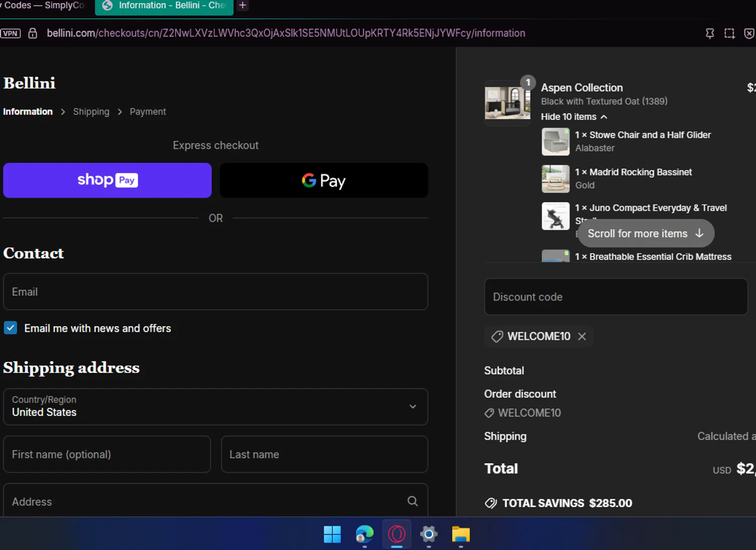Click Black with Textured Oat (1389) text
This screenshot has height=550, width=756.
point(604,101)
